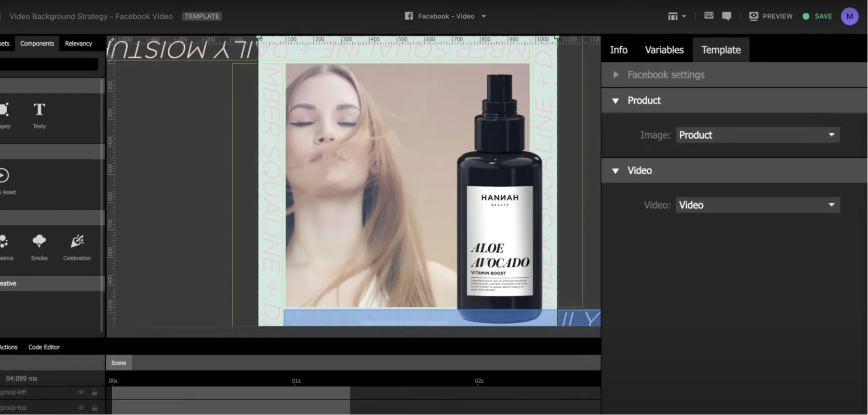Image resolution: width=868 pixels, height=415 pixels.
Task: Click the Facebook logo icon
Action: point(409,16)
